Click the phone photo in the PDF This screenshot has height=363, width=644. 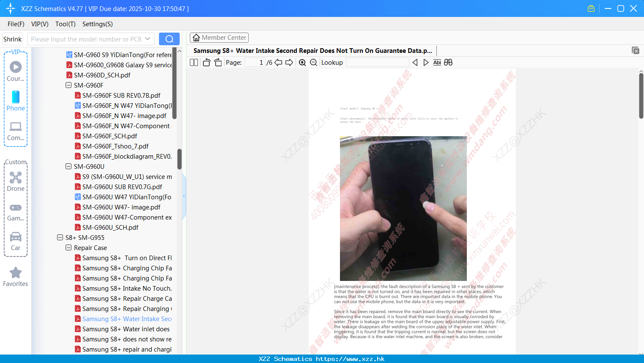click(x=403, y=208)
